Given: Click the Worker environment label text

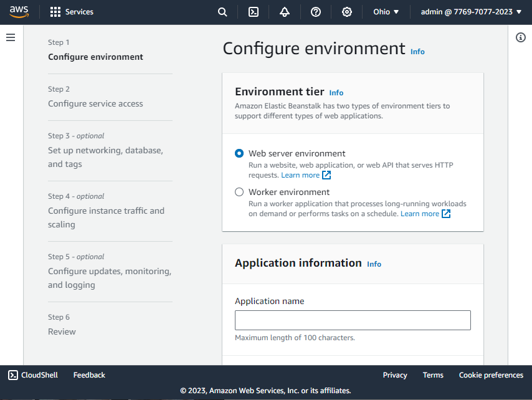Looking at the screenshot, I should coord(288,192).
